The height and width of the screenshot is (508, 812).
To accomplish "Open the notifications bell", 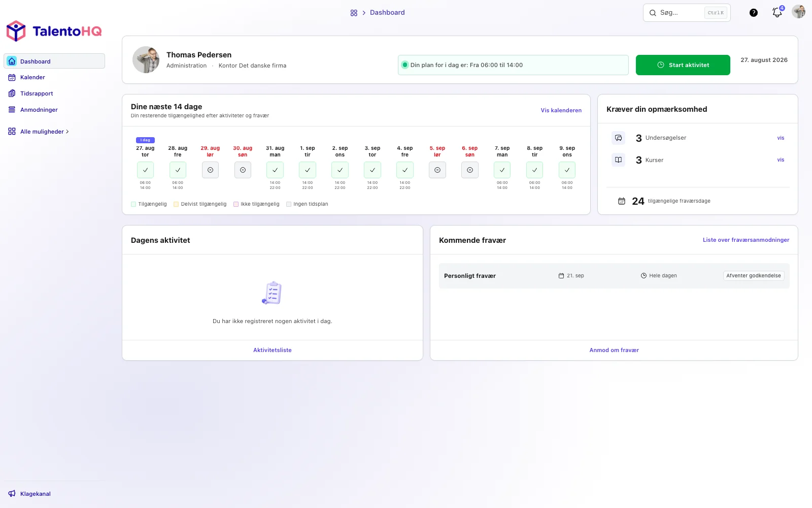I will pyautogui.click(x=777, y=12).
